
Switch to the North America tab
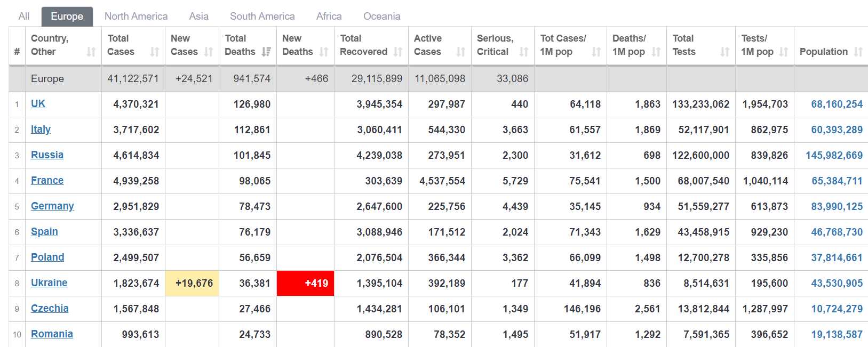pyautogui.click(x=136, y=17)
